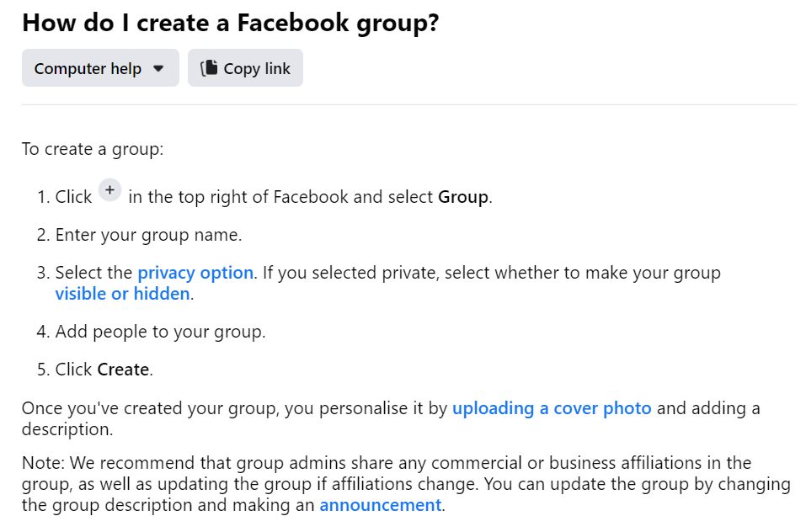
Task: Open the 'privacy option' link
Action: pos(195,272)
